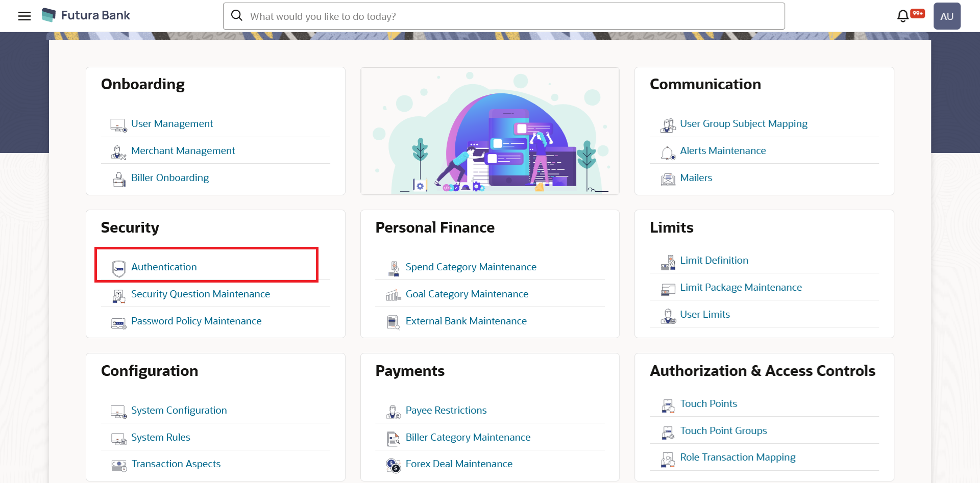Open User Limits link

705,314
